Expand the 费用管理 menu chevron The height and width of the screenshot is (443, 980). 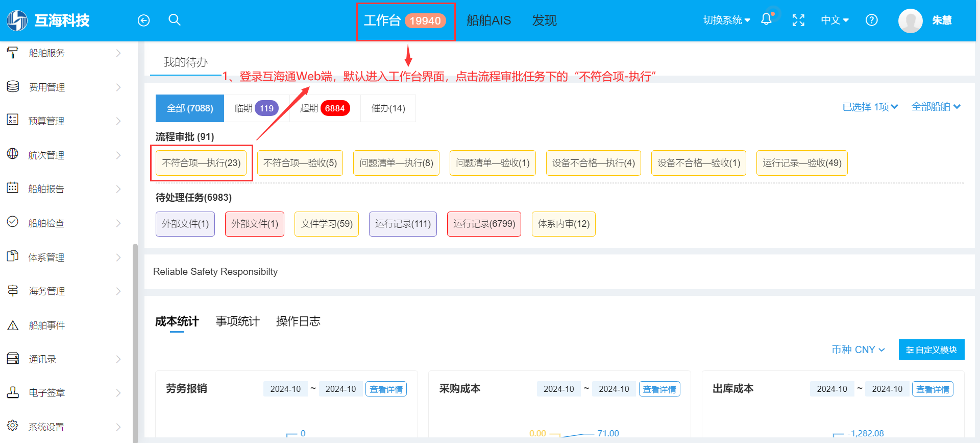pyautogui.click(x=118, y=87)
